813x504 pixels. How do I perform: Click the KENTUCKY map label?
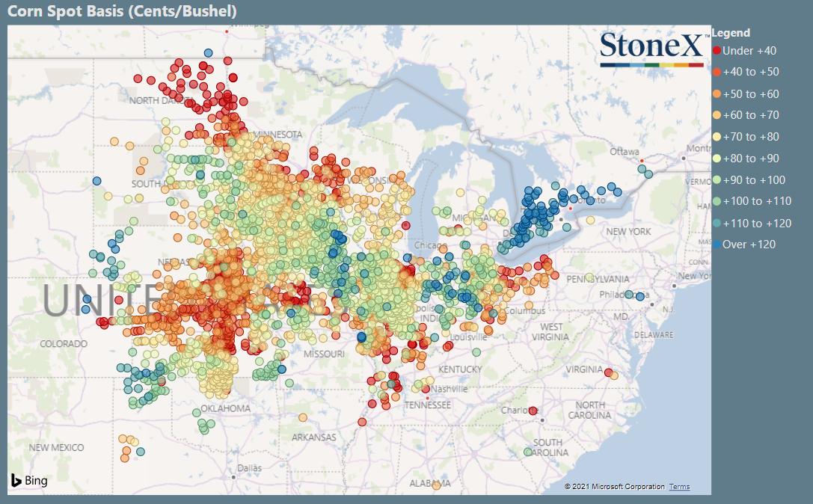pos(460,369)
